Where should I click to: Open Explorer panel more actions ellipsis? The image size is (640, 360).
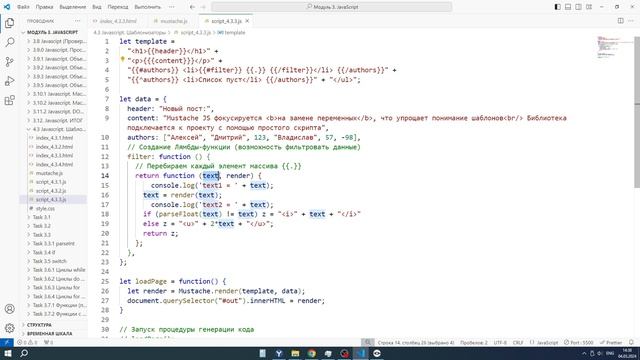point(78,21)
